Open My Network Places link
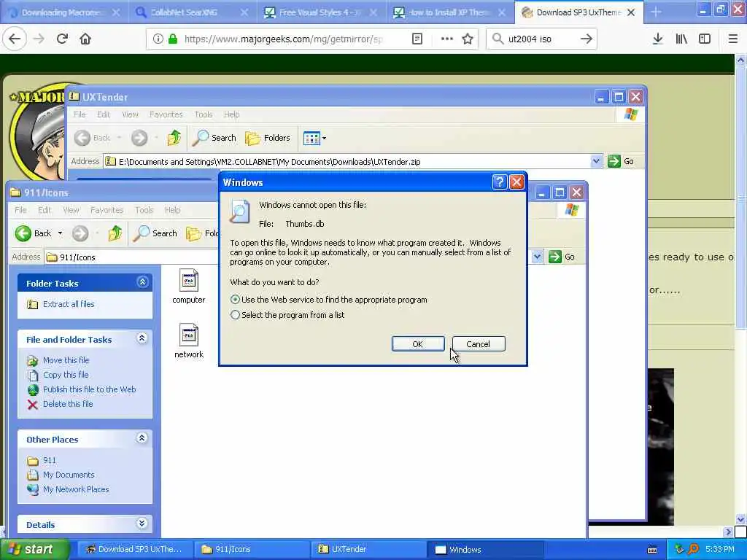747x560 pixels. (x=76, y=489)
